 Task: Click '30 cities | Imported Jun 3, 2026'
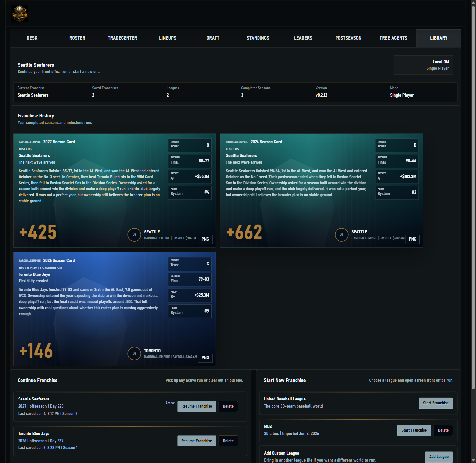click(x=292, y=434)
